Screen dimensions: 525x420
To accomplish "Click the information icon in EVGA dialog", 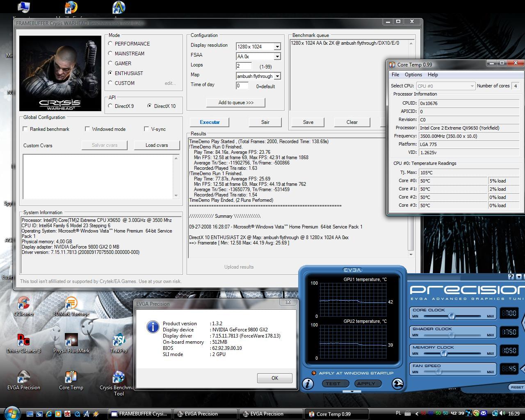I will (x=153, y=326).
